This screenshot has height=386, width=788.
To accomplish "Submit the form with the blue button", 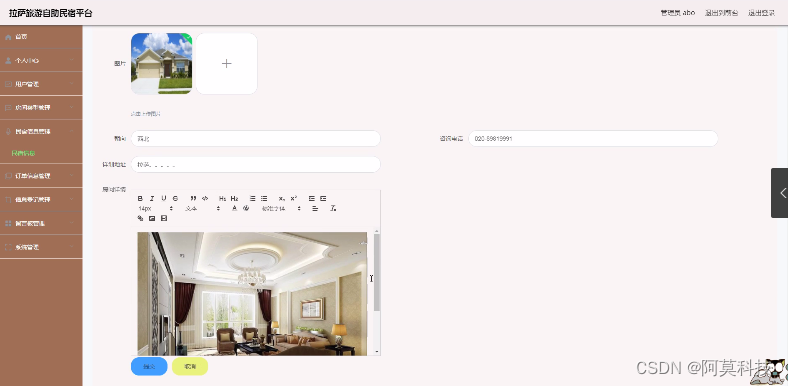I will (149, 366).
